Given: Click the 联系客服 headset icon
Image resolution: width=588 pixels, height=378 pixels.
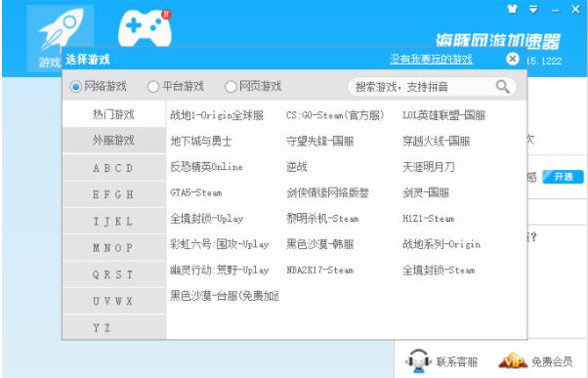Looking at the screenshot, I should [418, 360].
